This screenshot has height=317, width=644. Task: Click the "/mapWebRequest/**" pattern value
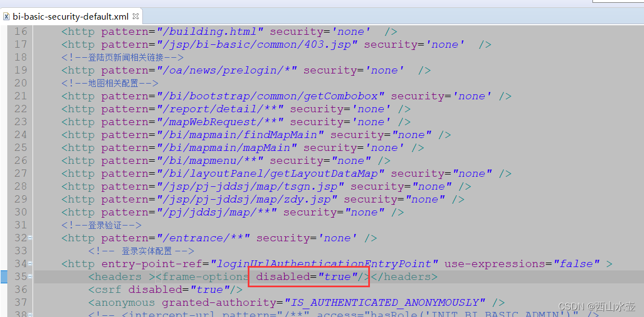point(220,122)
